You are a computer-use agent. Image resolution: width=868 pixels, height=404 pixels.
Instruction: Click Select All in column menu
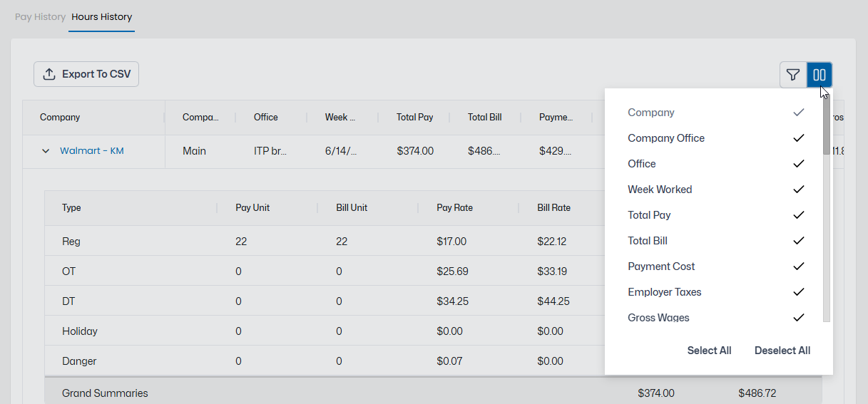[x=709, y=351]
